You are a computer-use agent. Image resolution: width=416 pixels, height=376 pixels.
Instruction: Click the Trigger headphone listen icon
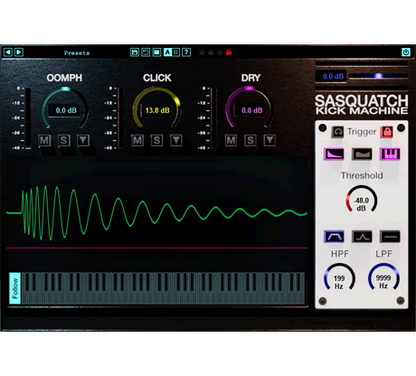pos(338,132)
